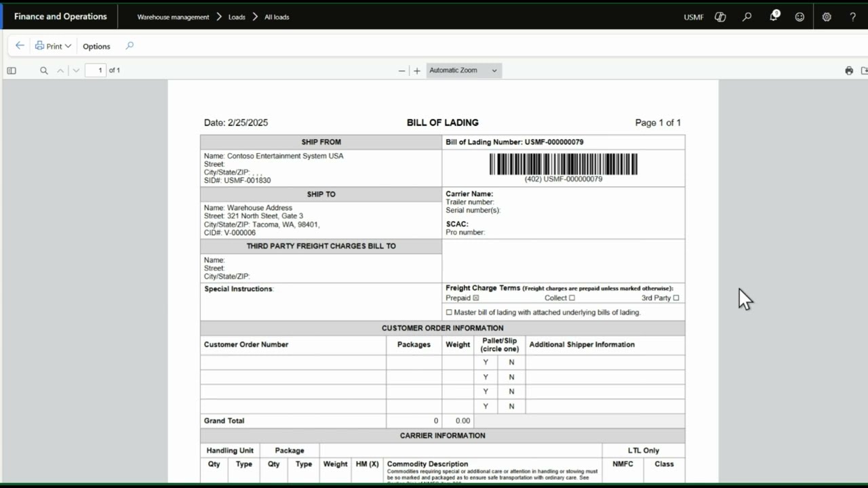Viewport: 868px width, 488px height.
Task: Zoom in with the plus icon
Action: pyautogui.click(x=417, y=70)
